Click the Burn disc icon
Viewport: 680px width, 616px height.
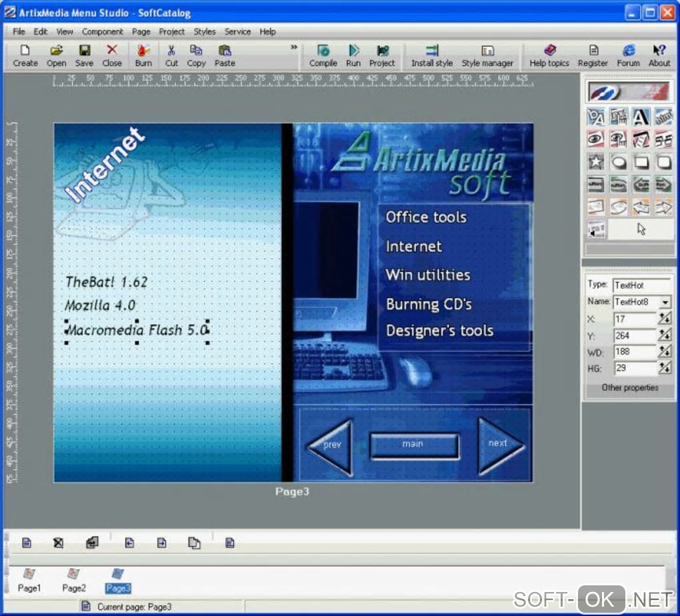[x=143, y=55]
